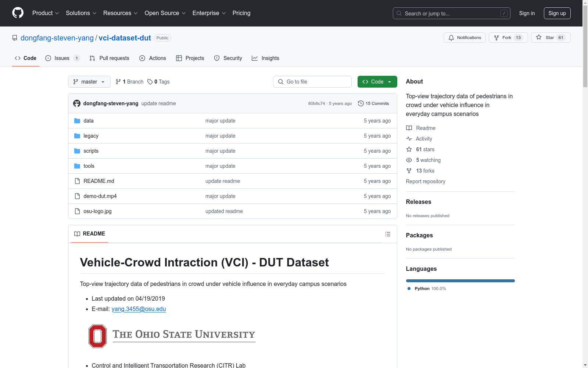Click the search magnifier icon in header
The height and width of the screenshot is (368, 588).
[x=399, y=13]
